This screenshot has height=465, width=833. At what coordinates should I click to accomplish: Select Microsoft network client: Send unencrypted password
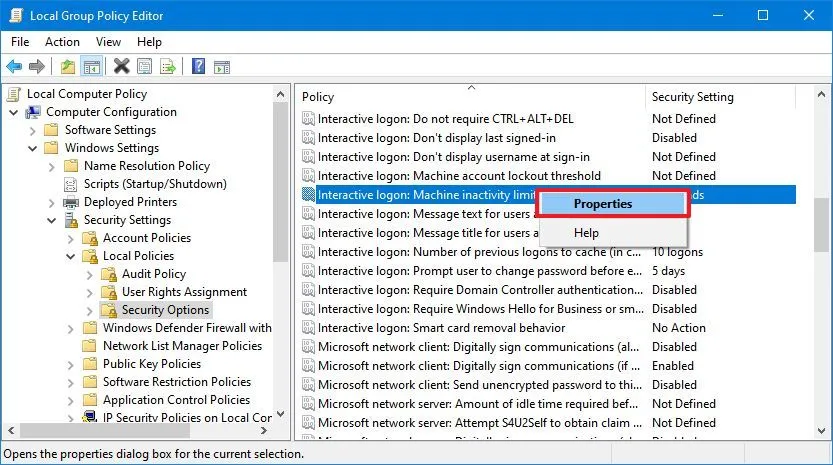[x=480, y=385]
